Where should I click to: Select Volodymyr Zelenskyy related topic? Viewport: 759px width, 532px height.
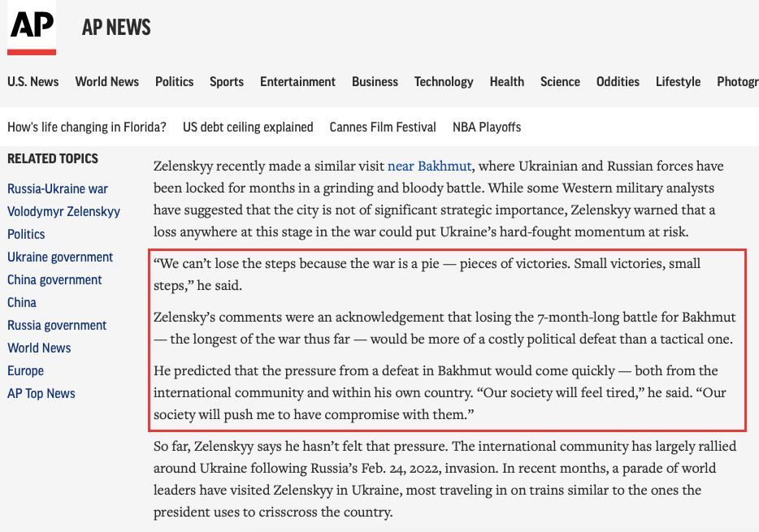tap(63, 211)
